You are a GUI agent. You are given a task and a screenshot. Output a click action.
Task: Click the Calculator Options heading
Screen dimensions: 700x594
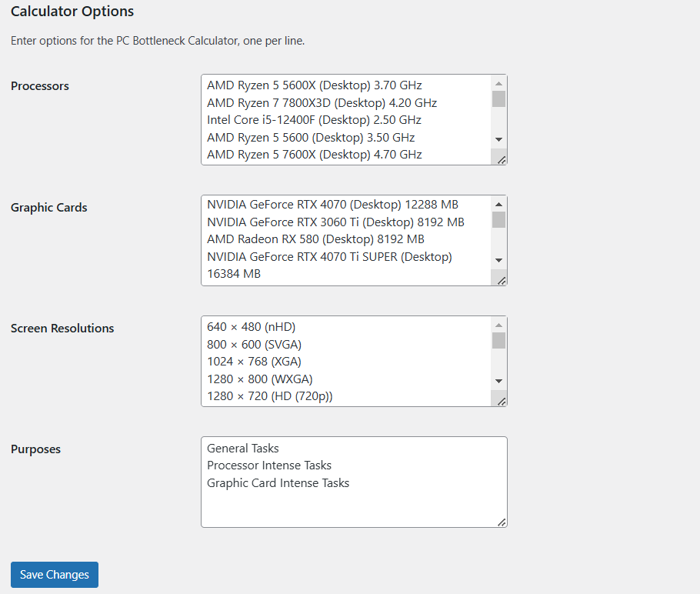point(72,12)
